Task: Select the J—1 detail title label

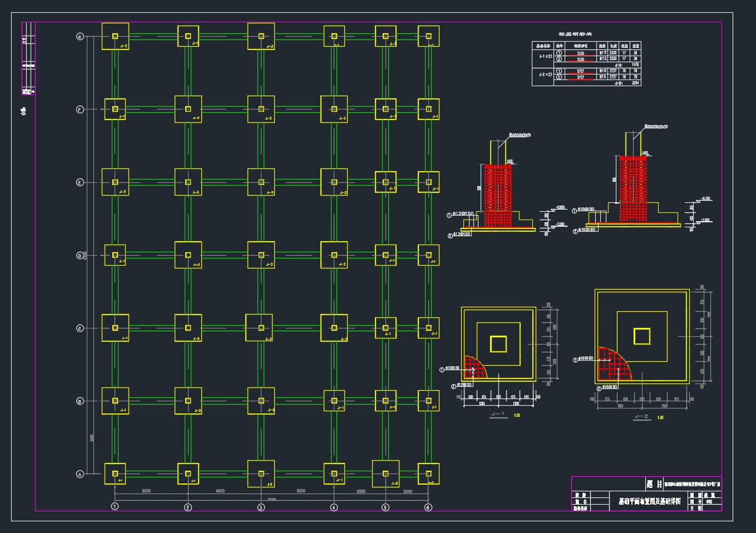Action: coord(498,415)
